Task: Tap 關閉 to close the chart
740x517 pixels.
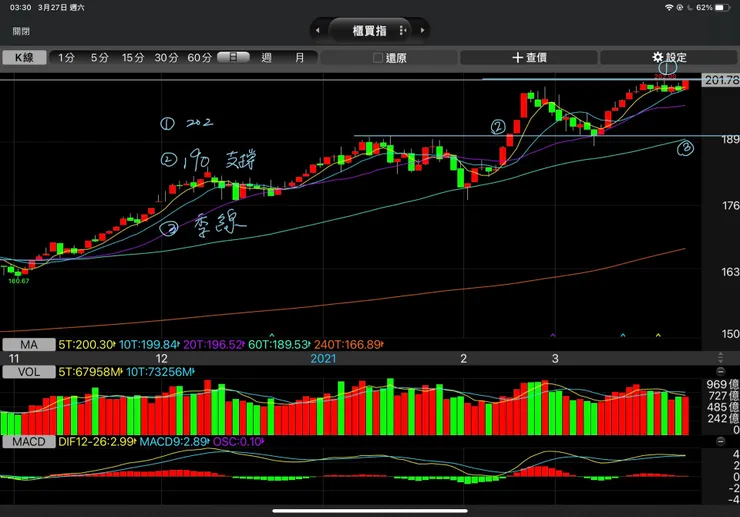Action: (21, 31)
